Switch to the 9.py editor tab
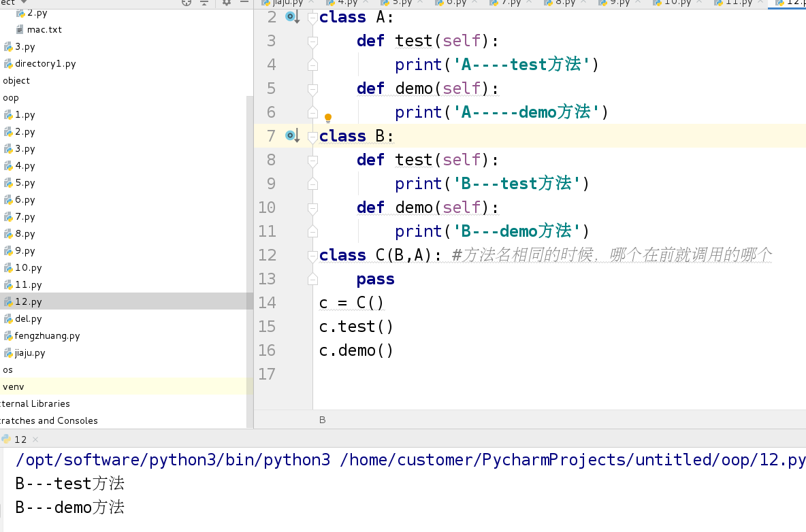The image size is (806, 532). pos(619,3)
